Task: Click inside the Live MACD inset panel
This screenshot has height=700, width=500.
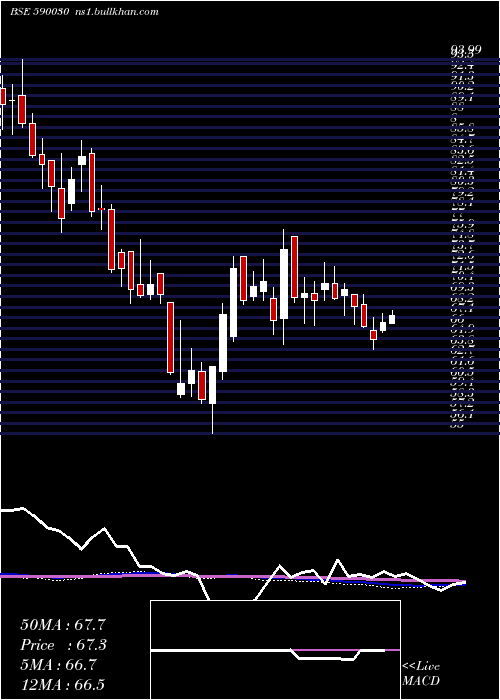Action: (x=275, y=650)
